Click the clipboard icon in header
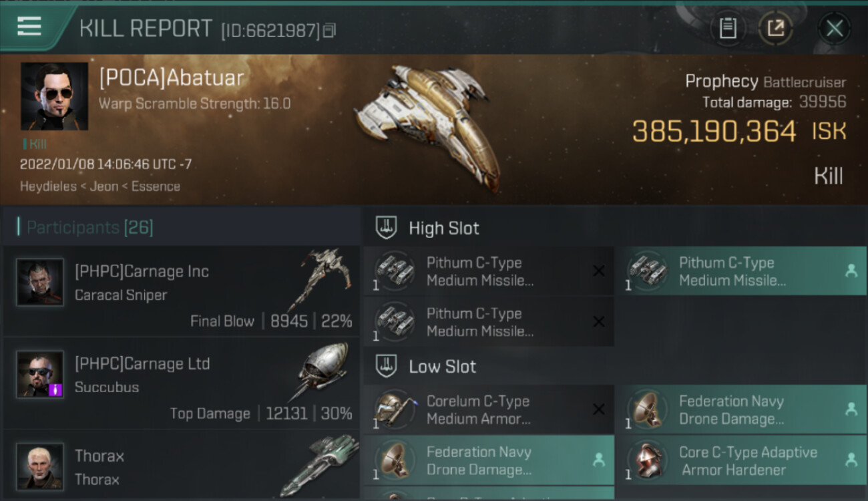Image resolution: width=868 pixels, height=501 pixels. click(x=728, y=28)
